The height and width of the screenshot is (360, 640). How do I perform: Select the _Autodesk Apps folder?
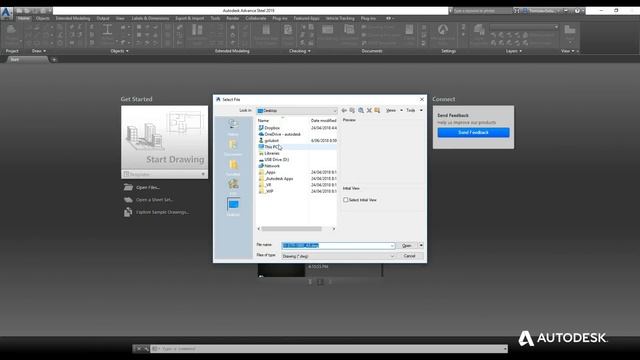tap(279, 179)
